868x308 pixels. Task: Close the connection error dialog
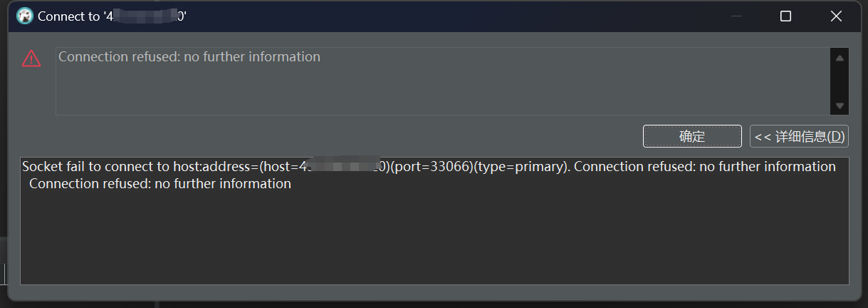[836, 16]
